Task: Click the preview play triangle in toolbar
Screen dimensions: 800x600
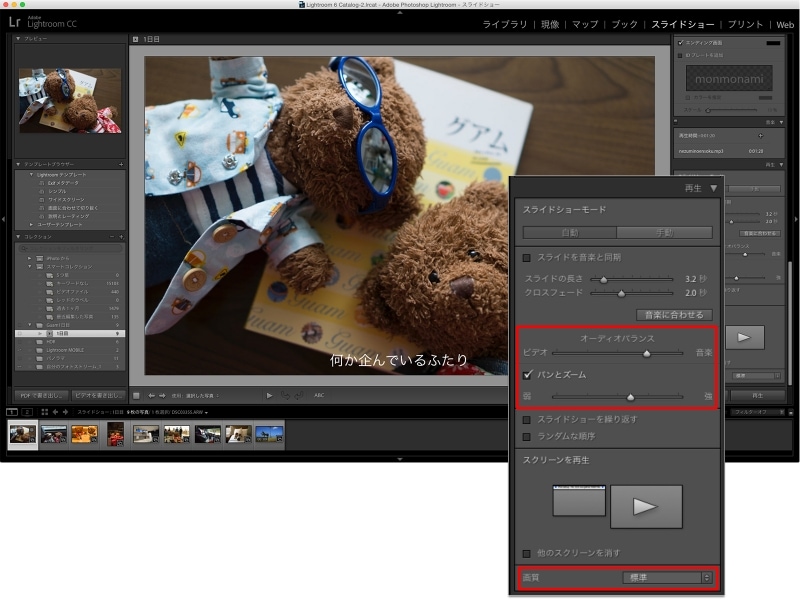Action: [x=269, y=395]
